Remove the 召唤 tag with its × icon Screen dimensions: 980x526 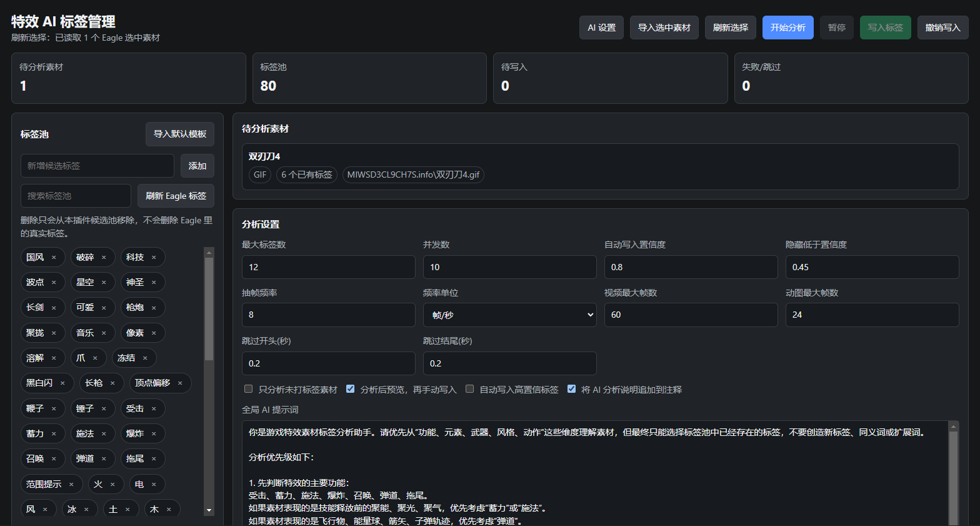point(54,459)
